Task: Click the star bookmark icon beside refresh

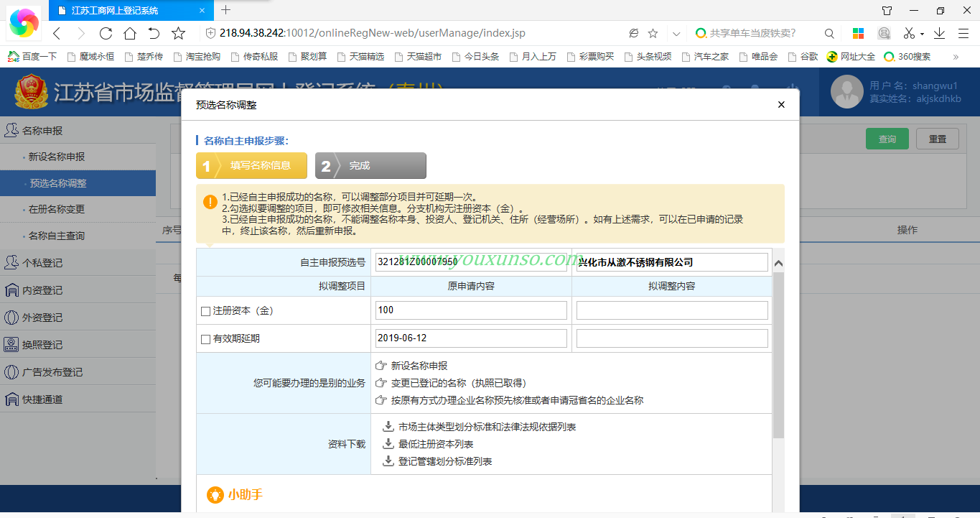Action: (179, 33)
